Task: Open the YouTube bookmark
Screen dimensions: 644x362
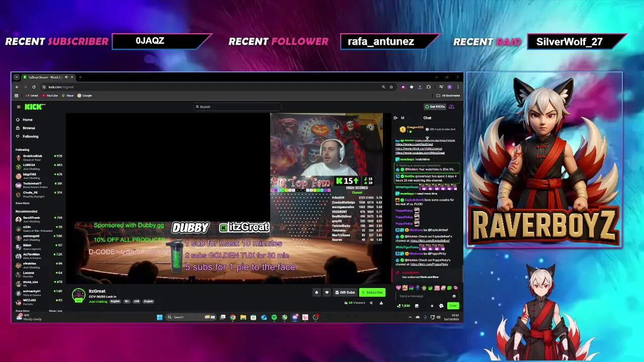Action: pos(50,96)
